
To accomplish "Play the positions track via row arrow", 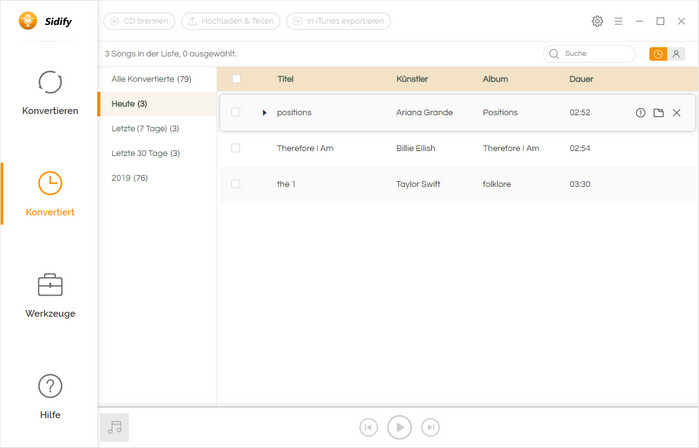I will [264, 113].
